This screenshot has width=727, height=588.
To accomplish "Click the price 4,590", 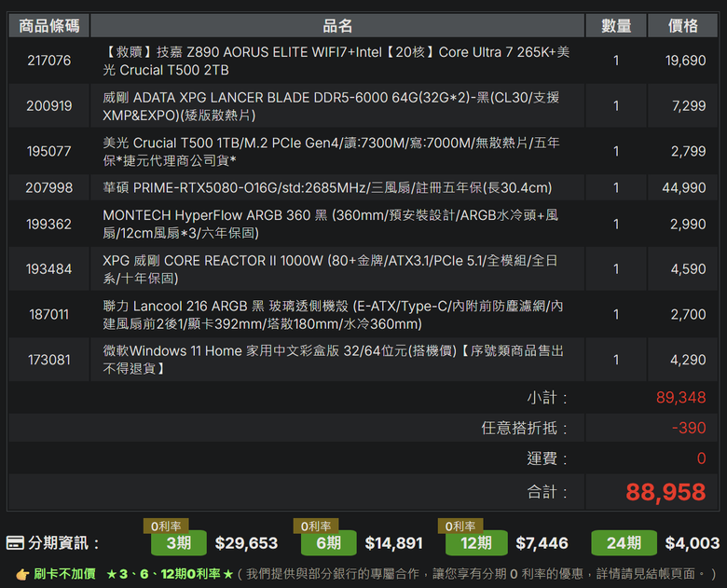I will point(688,269).
